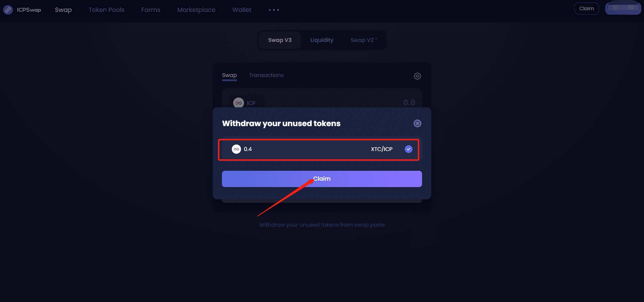Switch to the Transactions tab
Screen dimensions: 644x302
pyautogui.click(x=266, y=75)
